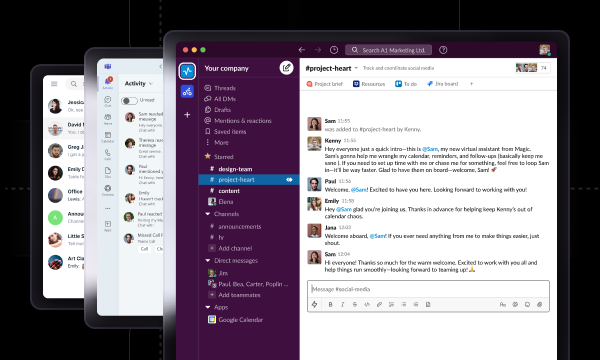
Task: Open Slack history clock icon
Action: (334, 50)
